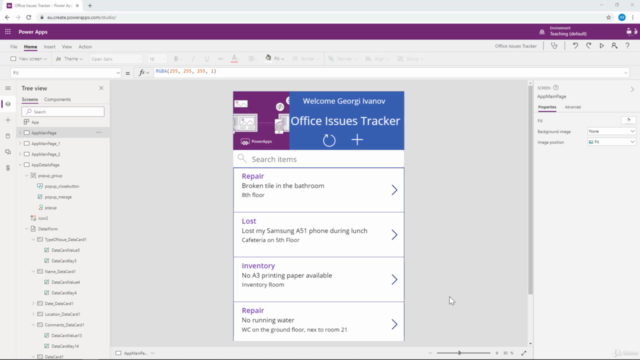Open the Insert plus icon in rail
Viewport: 640px width, 360px height.
[8, 120]
